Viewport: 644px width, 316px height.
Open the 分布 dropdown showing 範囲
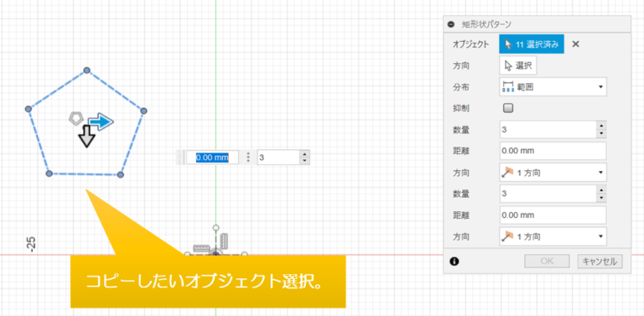(x=553, y=87)
